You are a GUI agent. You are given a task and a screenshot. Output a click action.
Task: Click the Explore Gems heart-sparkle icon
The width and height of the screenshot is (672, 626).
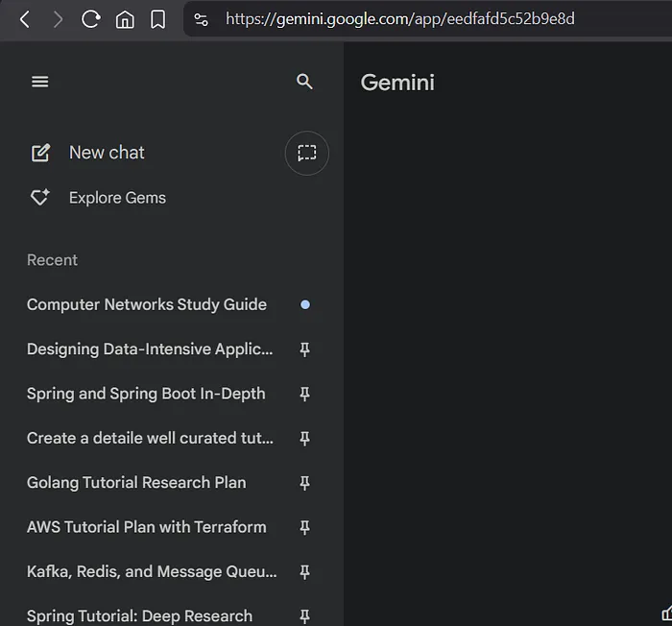[x=40, y=198]
